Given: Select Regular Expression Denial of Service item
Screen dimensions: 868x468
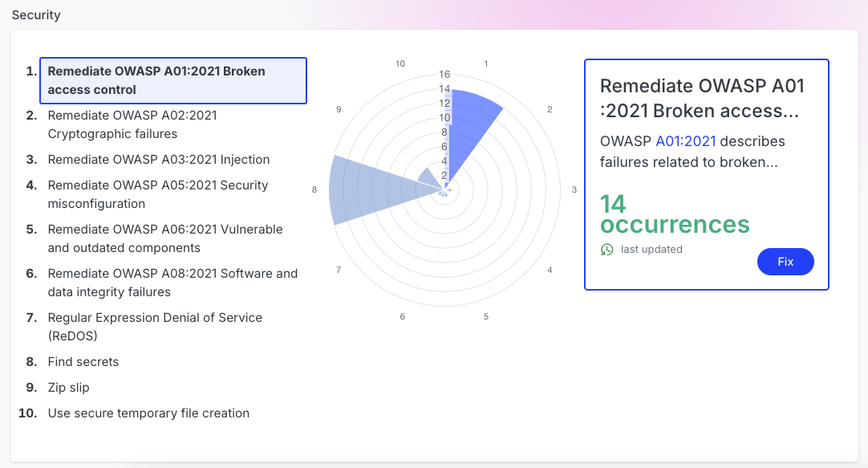Looking at the screenshot, I should point(173,327).
